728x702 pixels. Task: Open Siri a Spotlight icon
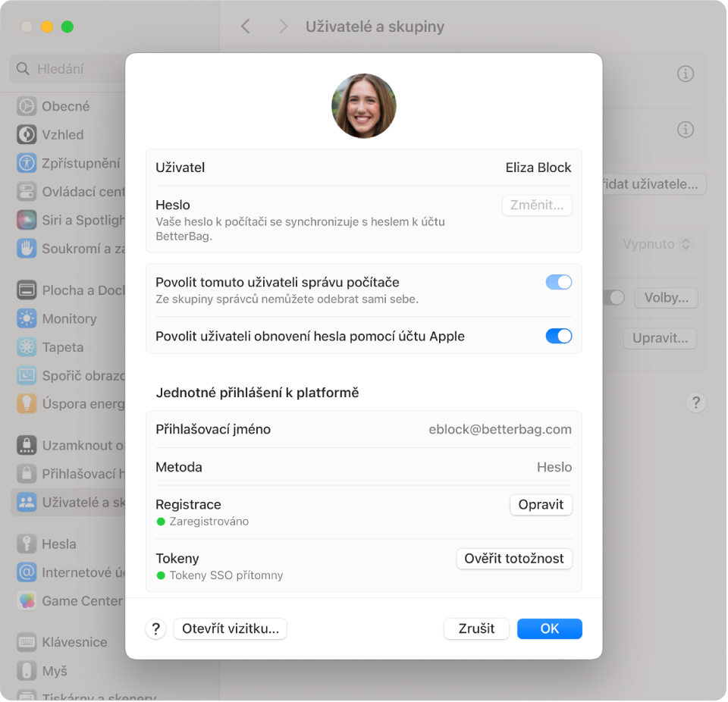pyautogui.click(x=27, y=220)
